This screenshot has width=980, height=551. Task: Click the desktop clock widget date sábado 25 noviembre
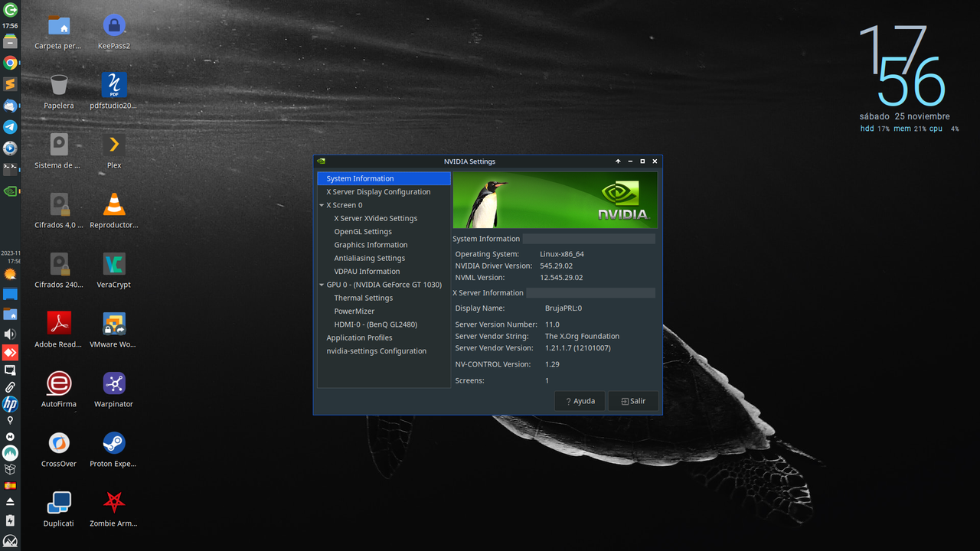904,116
